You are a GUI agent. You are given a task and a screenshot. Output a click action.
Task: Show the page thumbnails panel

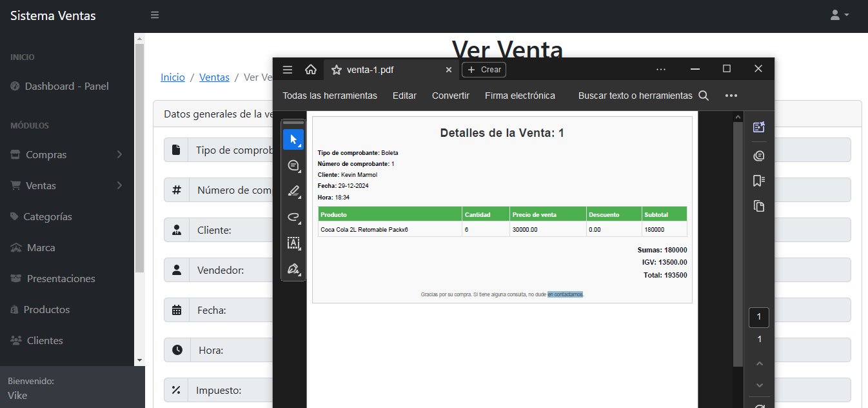759,206
